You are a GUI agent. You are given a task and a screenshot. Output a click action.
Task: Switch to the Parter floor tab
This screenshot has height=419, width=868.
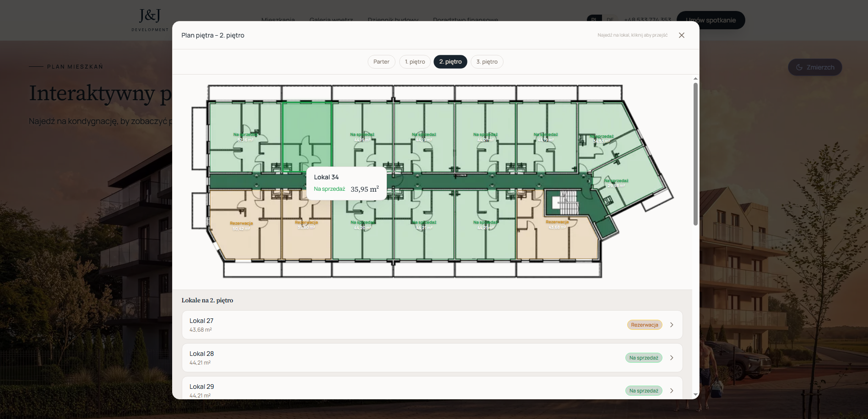[381, 62]
